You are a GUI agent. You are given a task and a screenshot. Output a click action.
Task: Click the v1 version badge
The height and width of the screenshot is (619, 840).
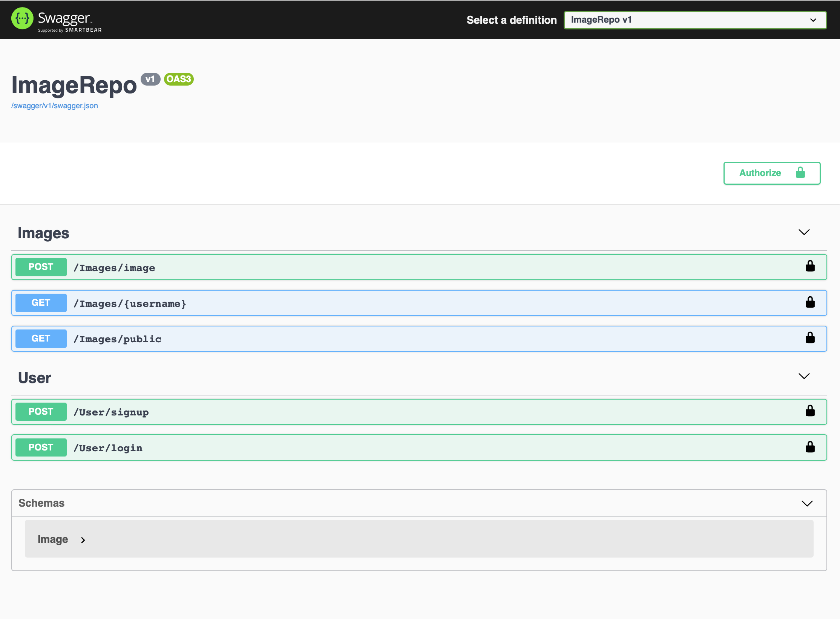150,79
